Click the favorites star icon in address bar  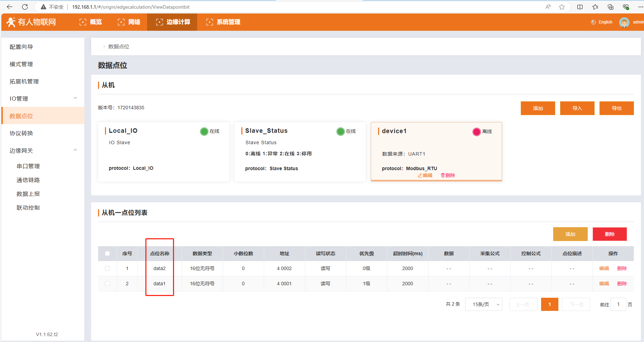562,7
